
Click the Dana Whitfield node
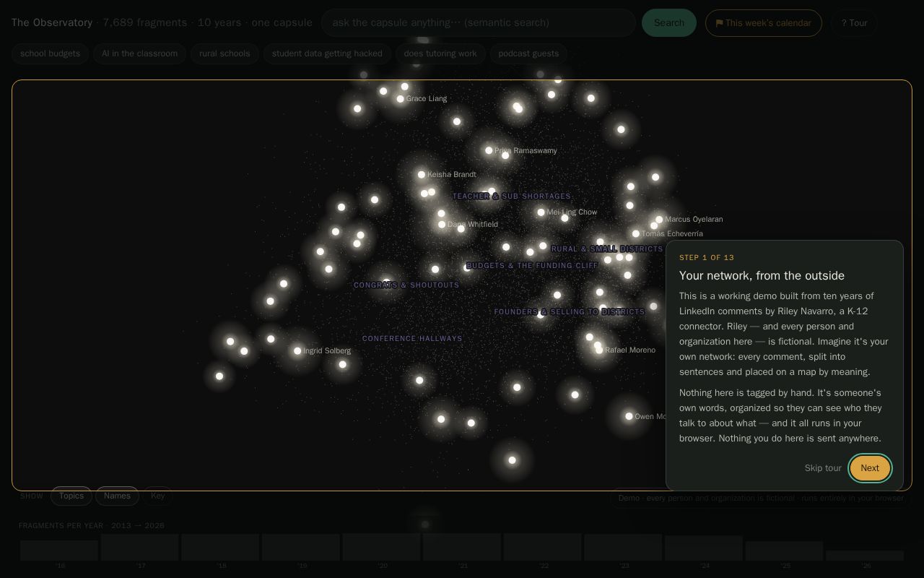[x=442, y=225]
